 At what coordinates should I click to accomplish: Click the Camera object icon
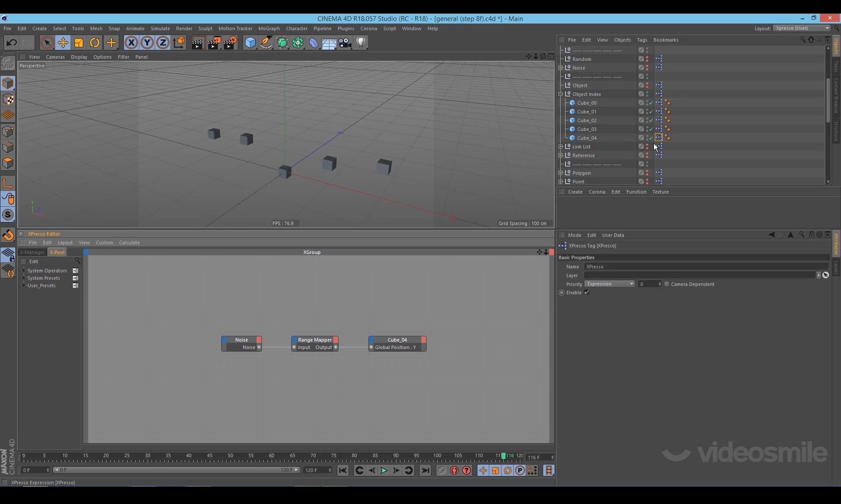[345, 42]
